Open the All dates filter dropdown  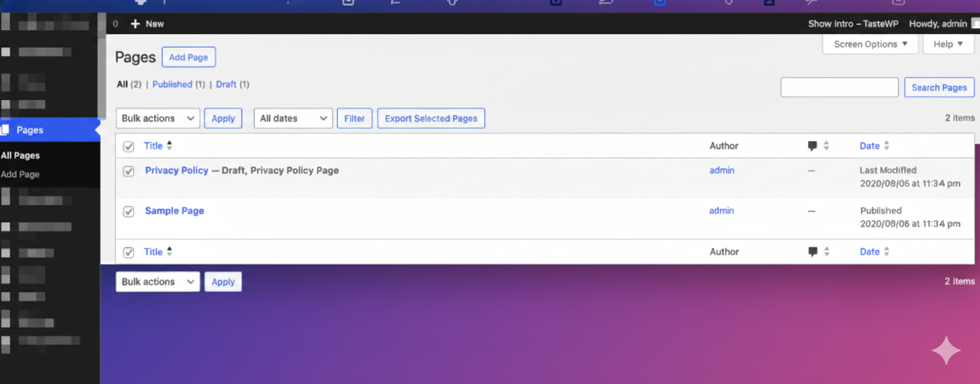(293, 119)
